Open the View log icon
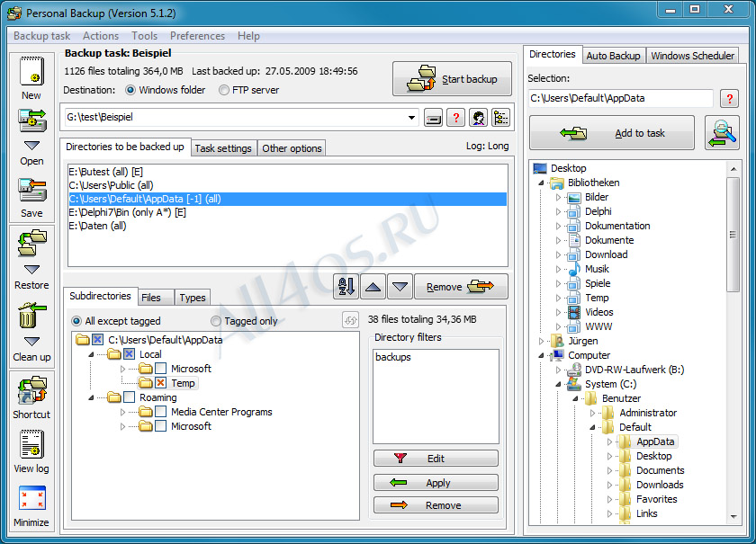 coord(31,444)
